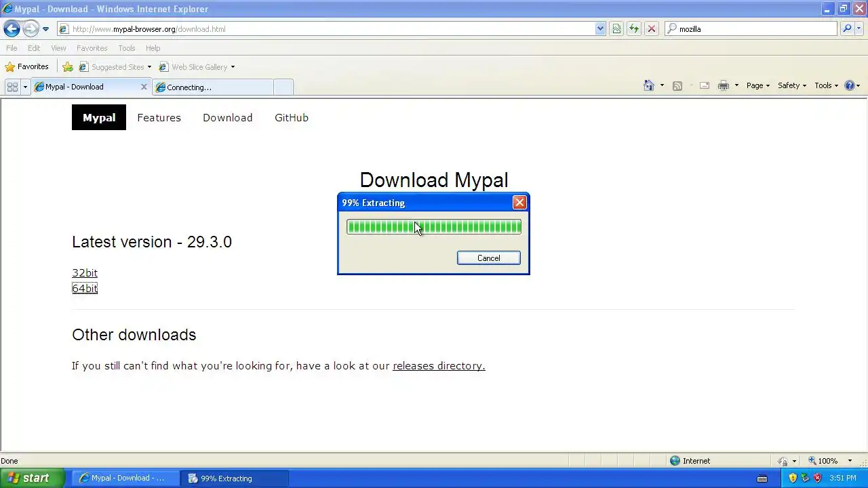
Task: Click the empty New Tab button
Action: [x=283, y=87]
